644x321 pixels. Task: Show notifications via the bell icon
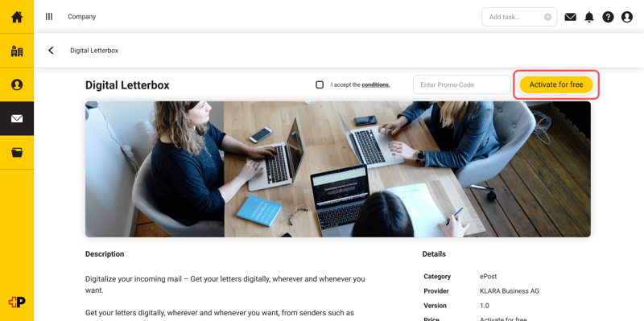(589, 17)
